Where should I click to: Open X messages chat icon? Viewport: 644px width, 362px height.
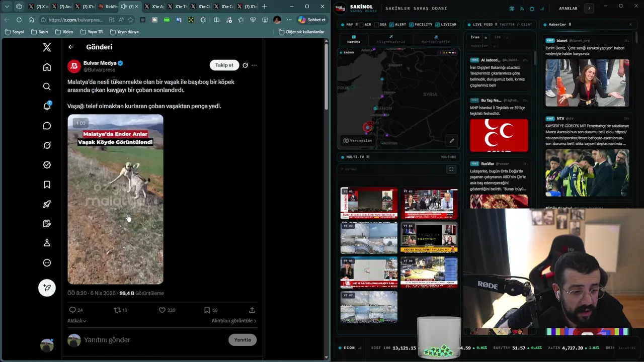[x=47, y=126]
